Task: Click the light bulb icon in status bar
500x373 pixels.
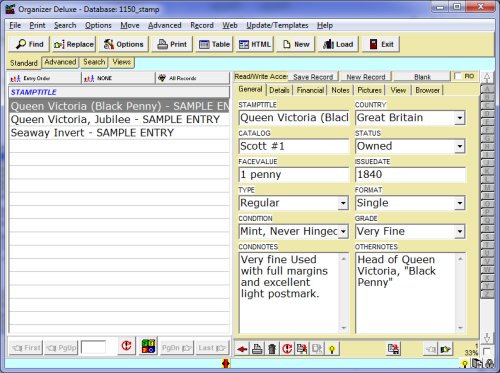Action: 465,364
